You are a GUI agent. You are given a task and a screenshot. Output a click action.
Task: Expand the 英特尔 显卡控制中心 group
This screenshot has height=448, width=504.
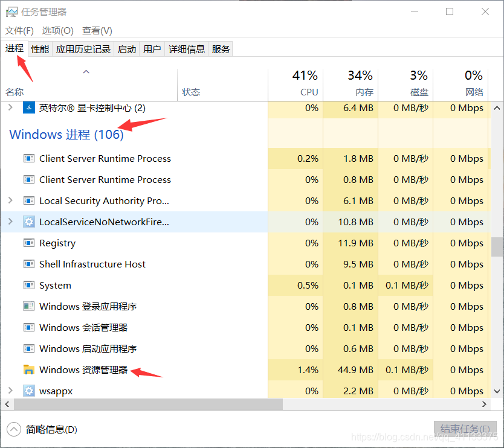click(x=10, y=107)
